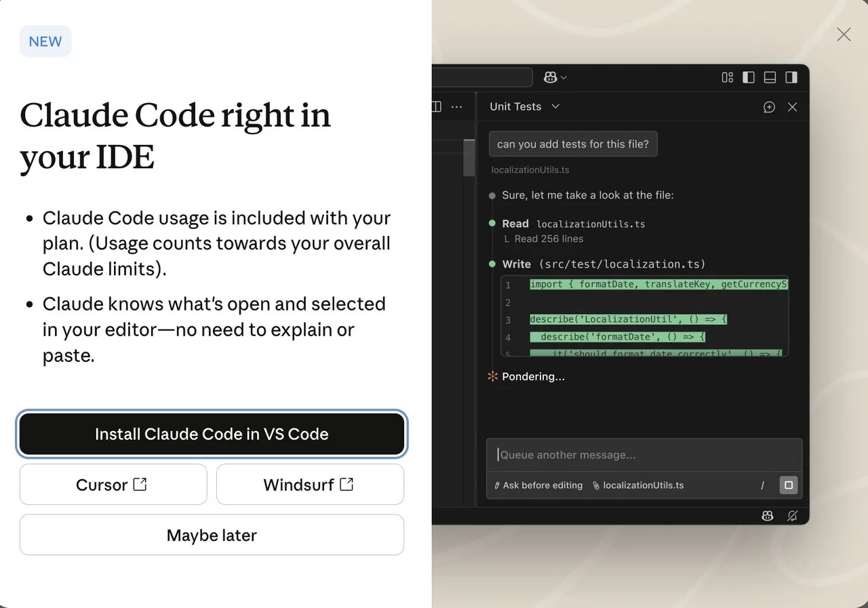
Task: Open the Cursor install link
Action: 113,485
